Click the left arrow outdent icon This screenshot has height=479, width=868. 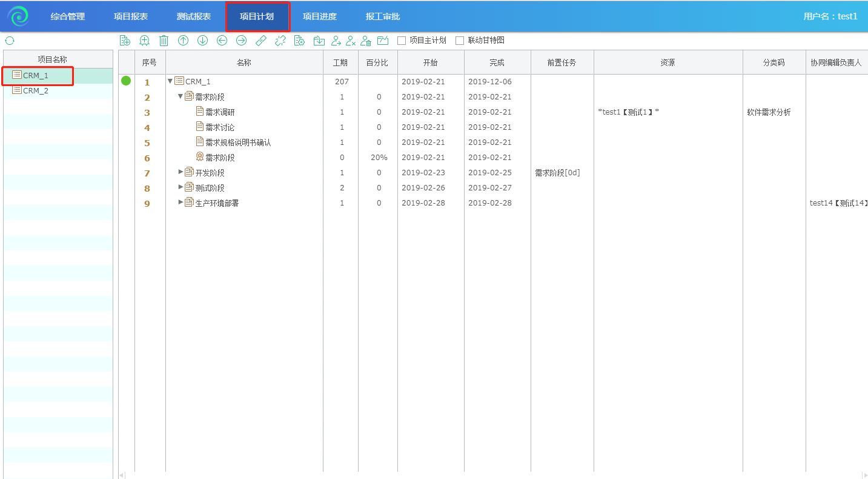(x=222, y=41)
